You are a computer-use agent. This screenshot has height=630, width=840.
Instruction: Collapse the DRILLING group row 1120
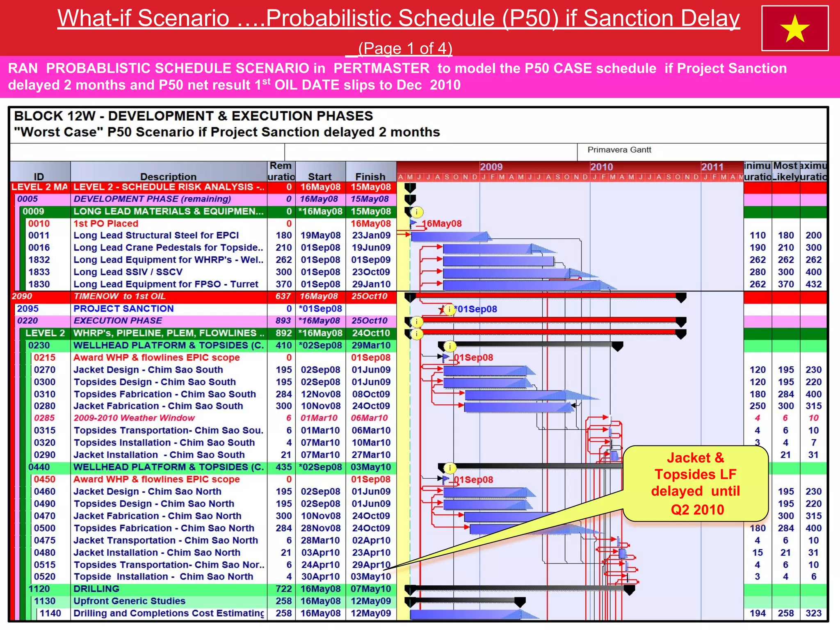(x=39, y=589)
